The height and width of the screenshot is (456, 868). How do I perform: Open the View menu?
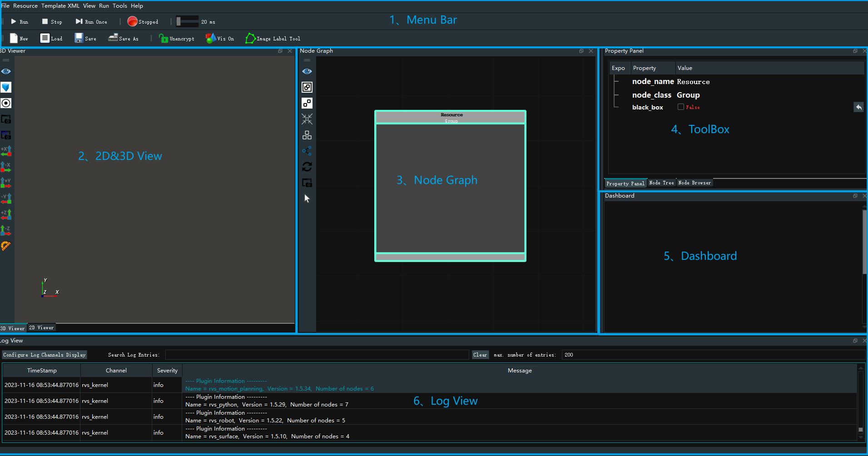click(89, 6)
